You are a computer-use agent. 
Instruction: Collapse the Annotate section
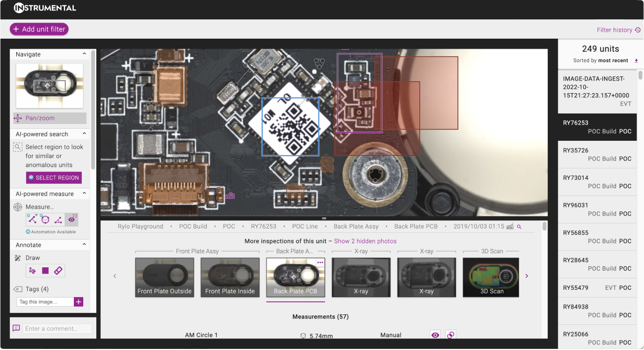pos(84,244)
